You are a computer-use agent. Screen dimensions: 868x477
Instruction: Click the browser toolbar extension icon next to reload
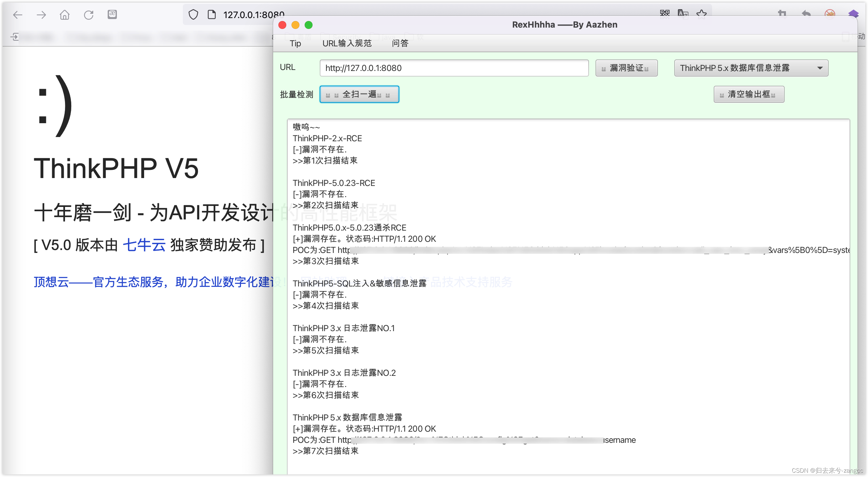pos(112,14)
